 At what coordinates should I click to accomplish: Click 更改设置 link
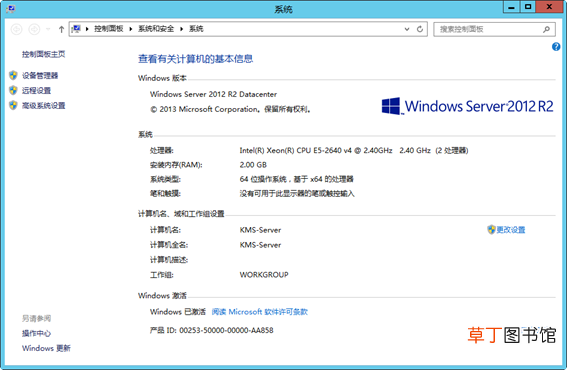pyautogui.click(x=511, y=230)
